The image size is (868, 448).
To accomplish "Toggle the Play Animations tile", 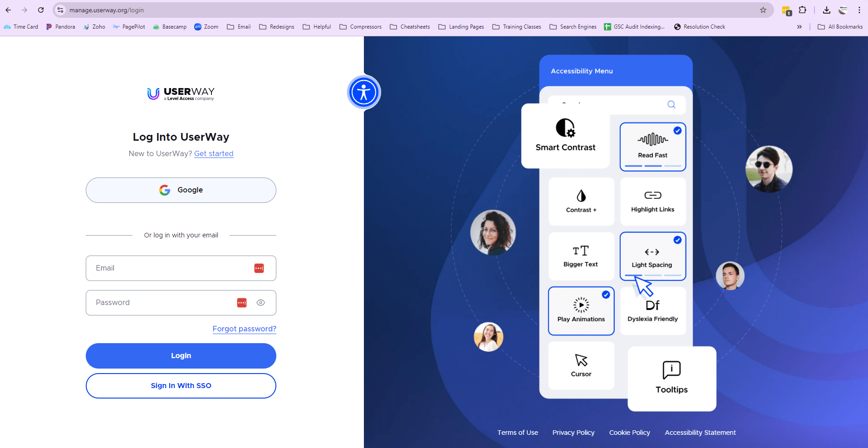I will (x=581, y=311).
